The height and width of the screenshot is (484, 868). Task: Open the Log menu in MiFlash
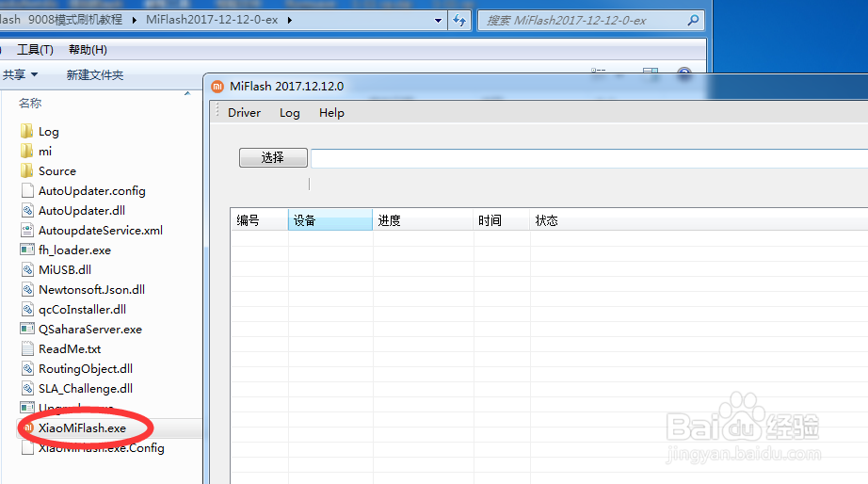(x=290, y=112)
